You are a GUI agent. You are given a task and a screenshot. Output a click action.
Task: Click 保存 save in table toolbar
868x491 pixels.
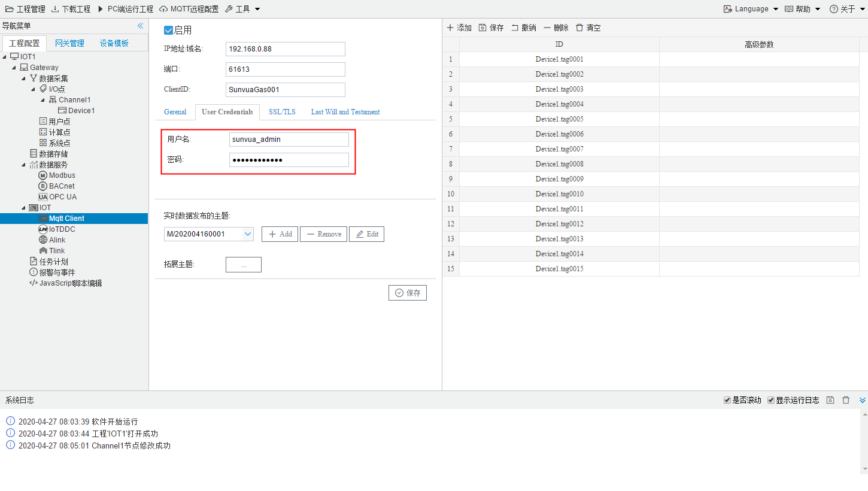(491, 28)
